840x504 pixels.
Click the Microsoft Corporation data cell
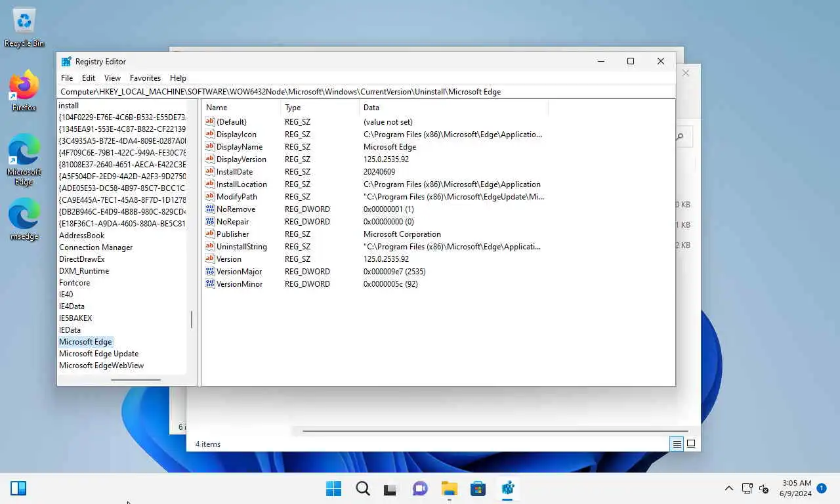coord(402,234)
